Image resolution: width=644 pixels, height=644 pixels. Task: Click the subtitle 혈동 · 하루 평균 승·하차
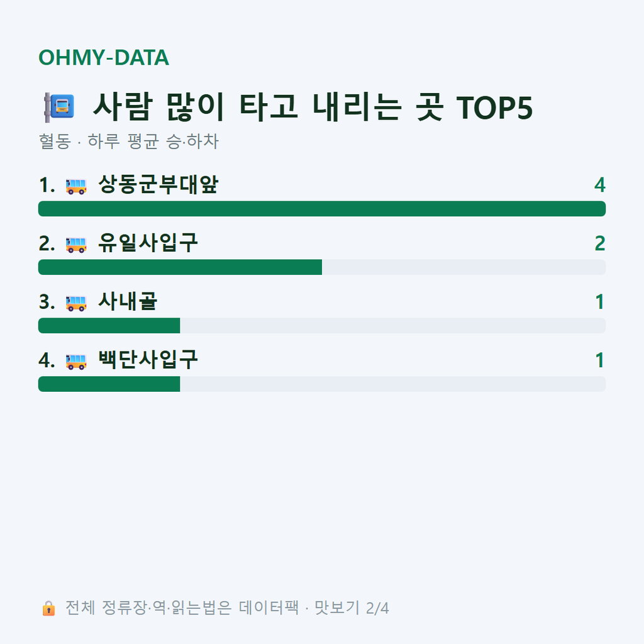(128, 142)
